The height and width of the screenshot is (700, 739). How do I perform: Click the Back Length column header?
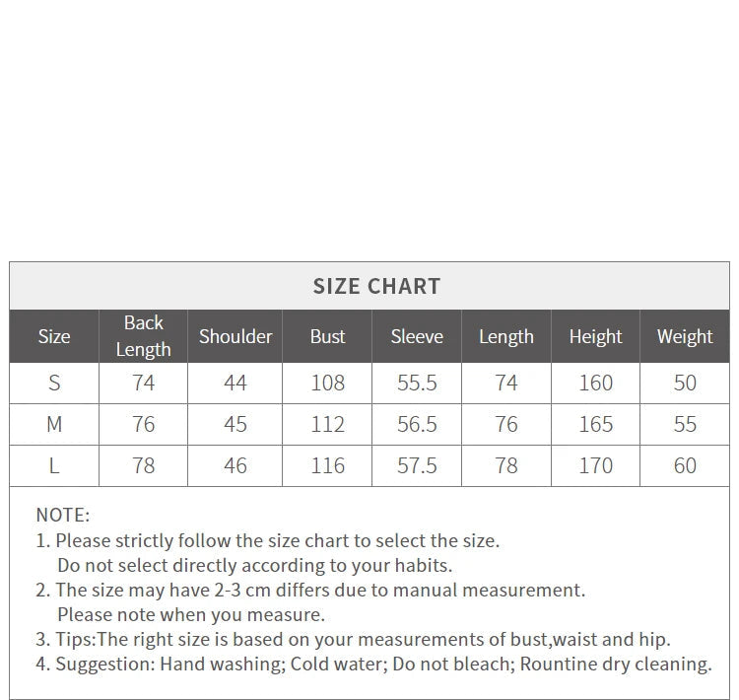pyautogui.click(x=143, y=336)
